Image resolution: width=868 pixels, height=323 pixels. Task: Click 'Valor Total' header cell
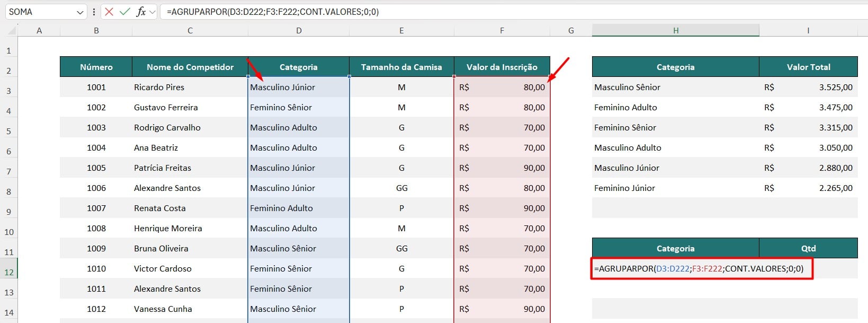[x=808, y=67]
